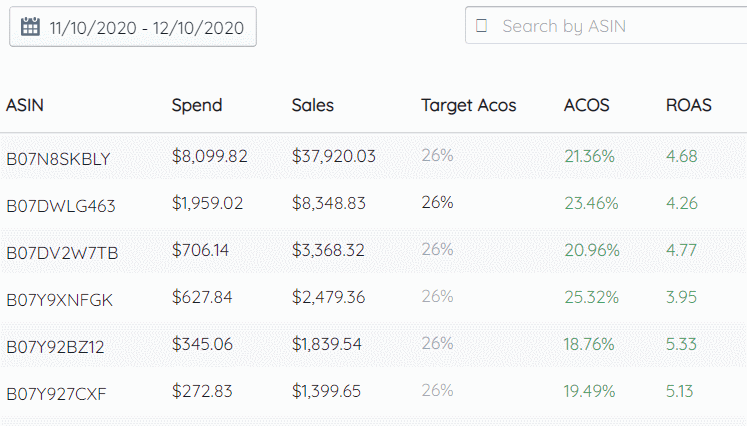Select ASIN B07DV2W7TB entry
The height and width of the screenshot is (426, 747).
coord(62,253)
